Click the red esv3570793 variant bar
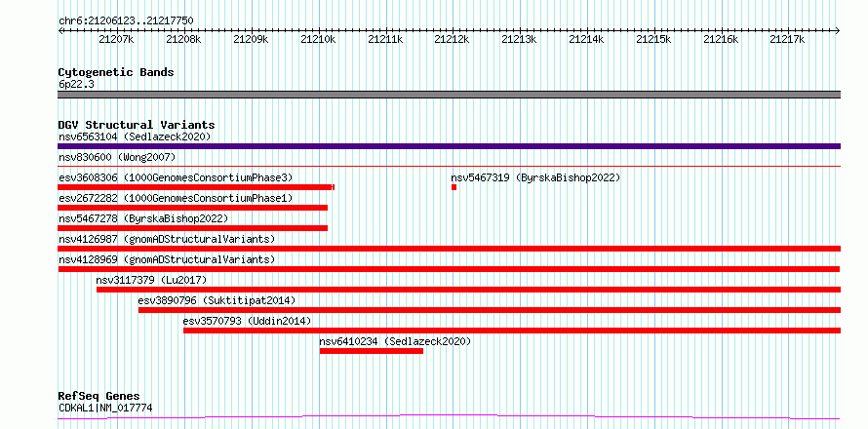This screenshot has height=429, width=868. coord(512,331)
